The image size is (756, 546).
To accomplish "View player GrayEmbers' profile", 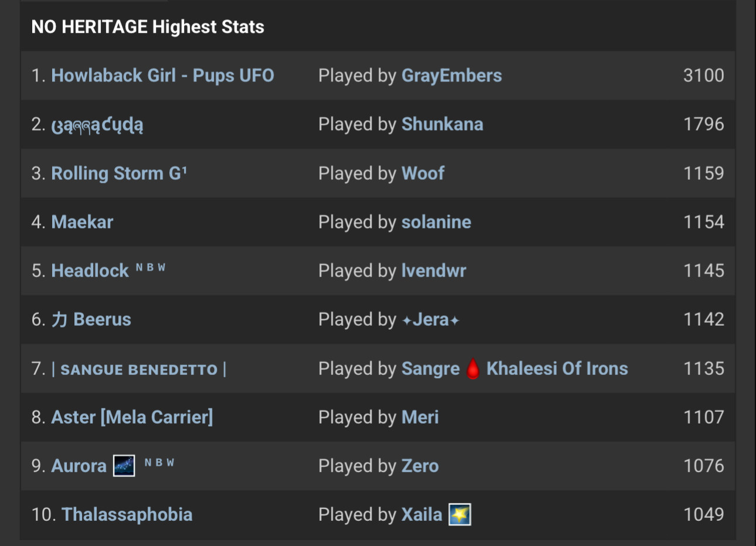I will point(452,76).
